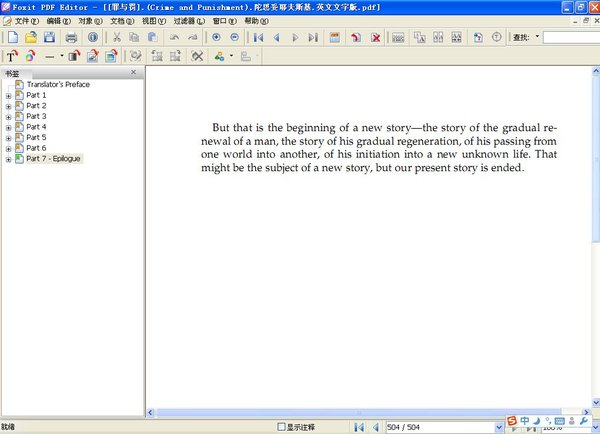Image resolution: width=600 pixels, height=434 pixels.
Task: Select Translator's Preface bookmark
Action: [58, 85]
